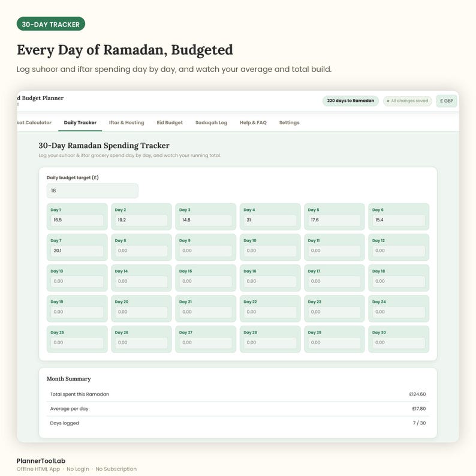Click the 30-DAY TRACKER badge

(51, 24)
